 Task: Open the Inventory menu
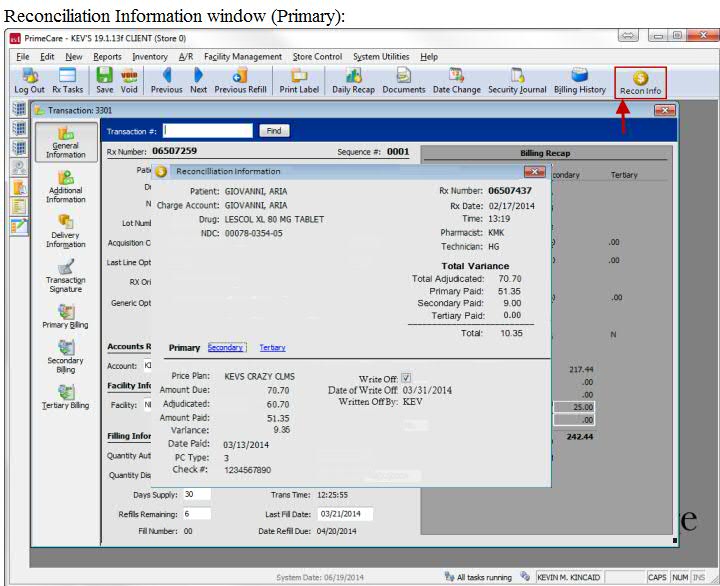pyautogui.click(x=150, y=56)
